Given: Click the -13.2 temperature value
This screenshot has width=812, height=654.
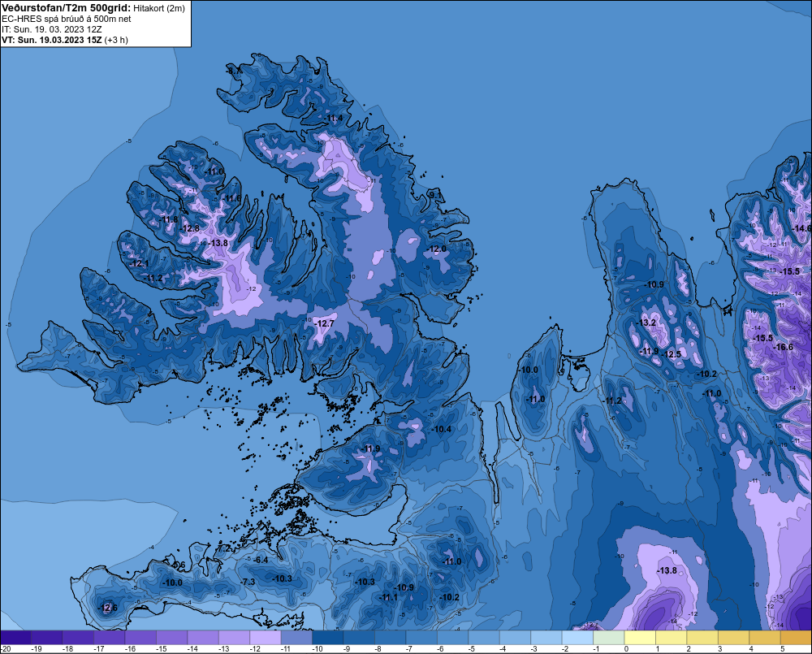Looking at the screenshot, I should [x=647, y=323].
